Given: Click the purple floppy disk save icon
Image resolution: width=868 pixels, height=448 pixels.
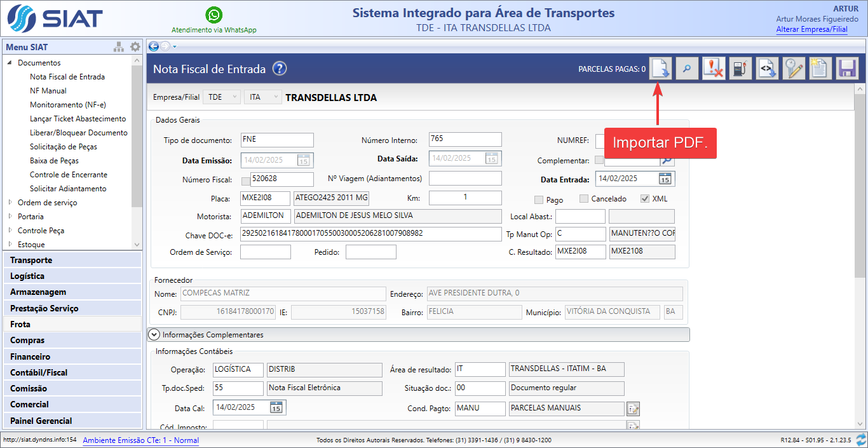Looking at the screenshot, I should pyautogui.click(x=846, y=69).
